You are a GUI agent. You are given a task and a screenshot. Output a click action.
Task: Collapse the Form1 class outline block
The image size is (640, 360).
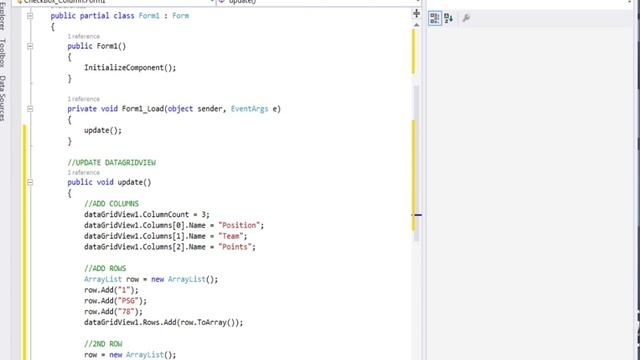[x=30, y=16]
